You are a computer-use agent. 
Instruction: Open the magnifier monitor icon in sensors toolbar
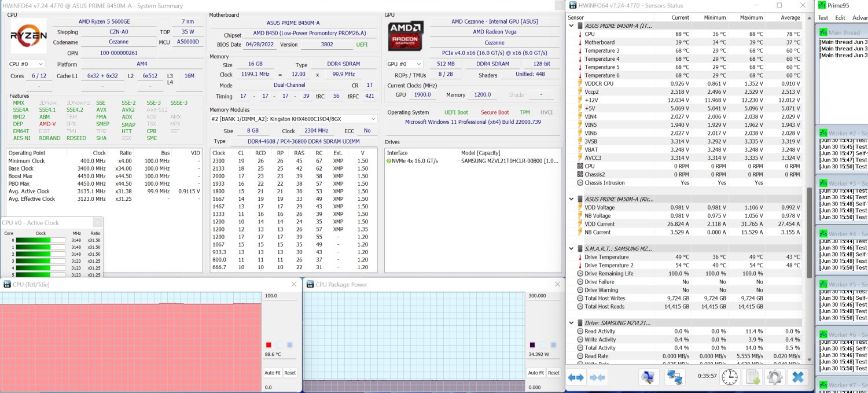(648, 377)
